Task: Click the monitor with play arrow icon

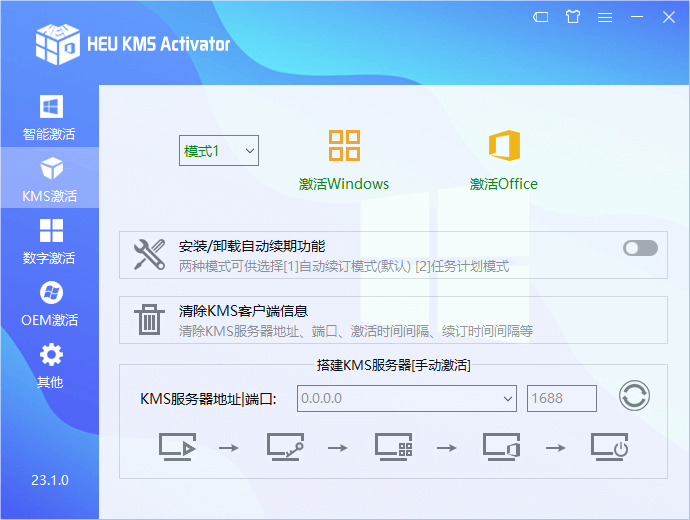Action: tap(177, 447)
